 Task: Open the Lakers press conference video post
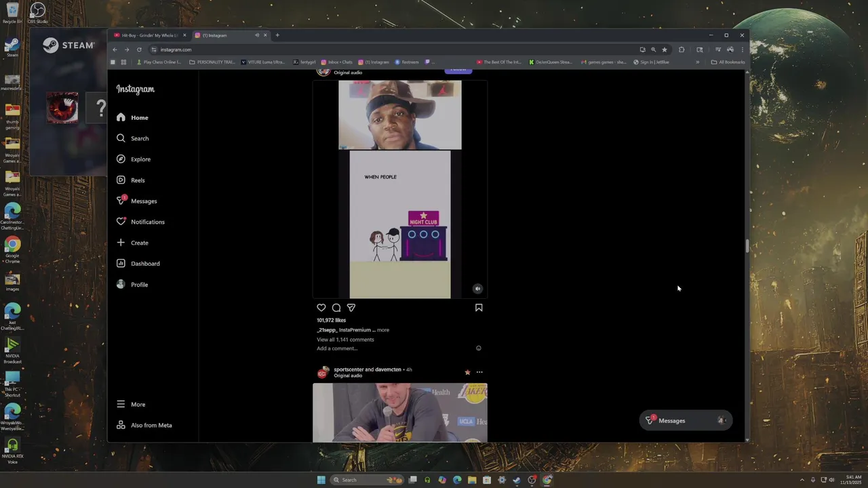pyautogui.click(x=400, y=413)
